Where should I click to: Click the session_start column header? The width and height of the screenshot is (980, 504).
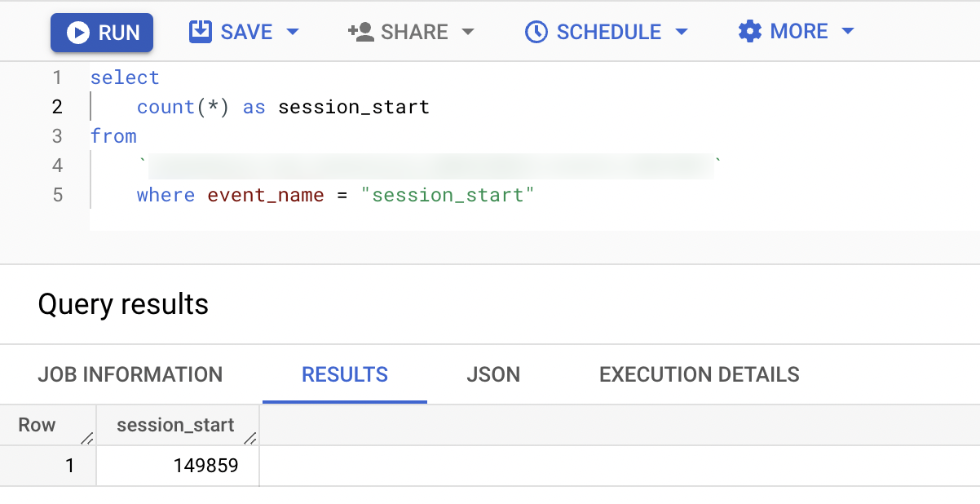click(175, 425)
